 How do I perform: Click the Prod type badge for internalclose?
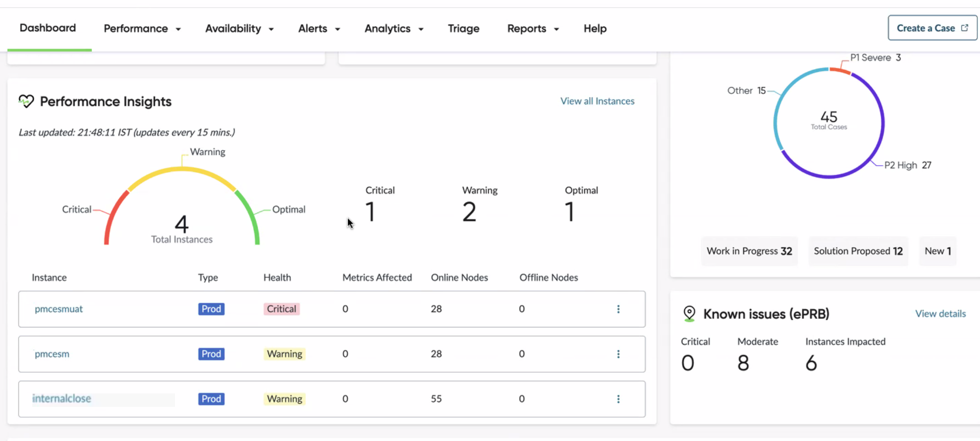coord(211,399)
